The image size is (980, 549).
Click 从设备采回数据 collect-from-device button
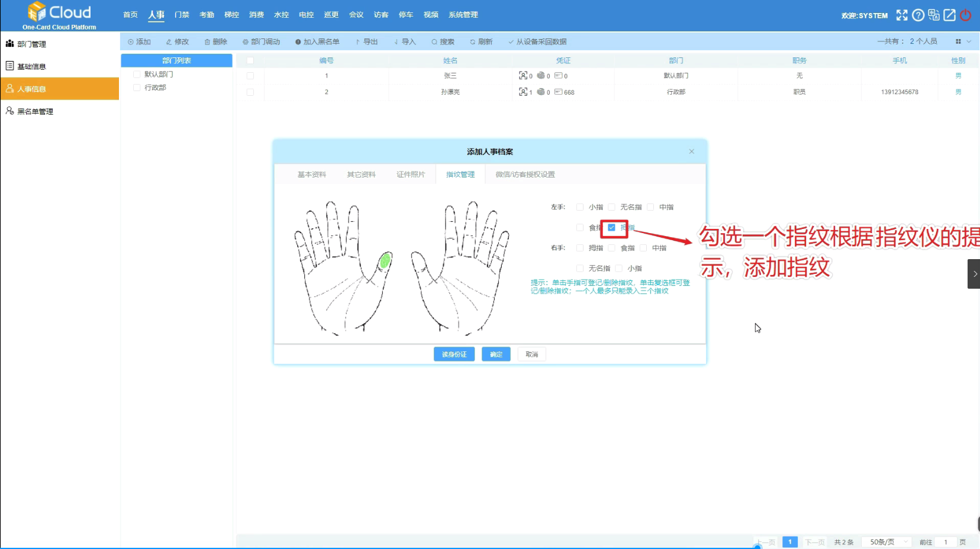coord(537,42)
